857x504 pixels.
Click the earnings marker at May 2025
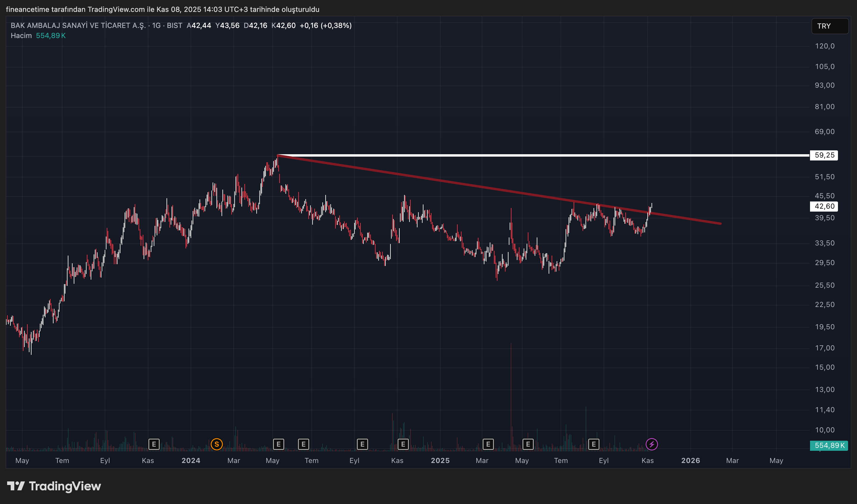point(528,444)
